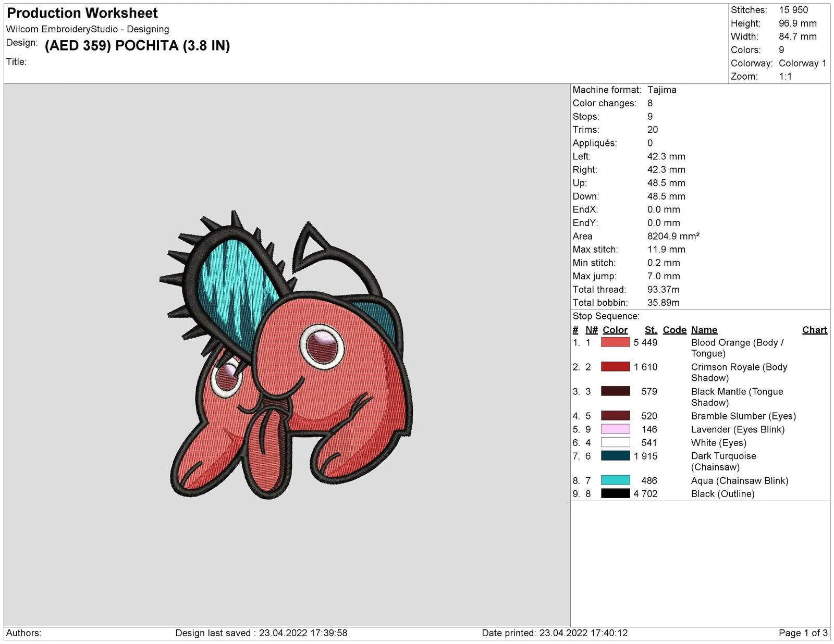Click the Machine format value 'Tajima'
The image size is (834, 644).
point(662,90)
